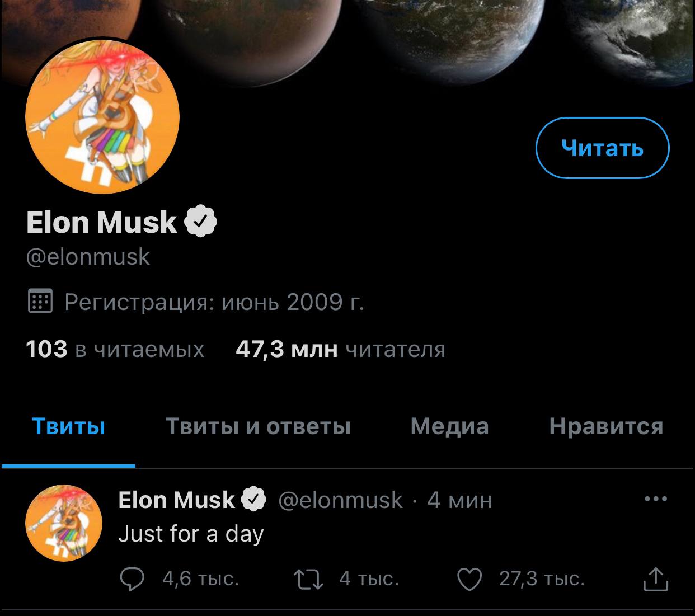Select the Медиа tab
695x616 pixels.
click(449, 426)
